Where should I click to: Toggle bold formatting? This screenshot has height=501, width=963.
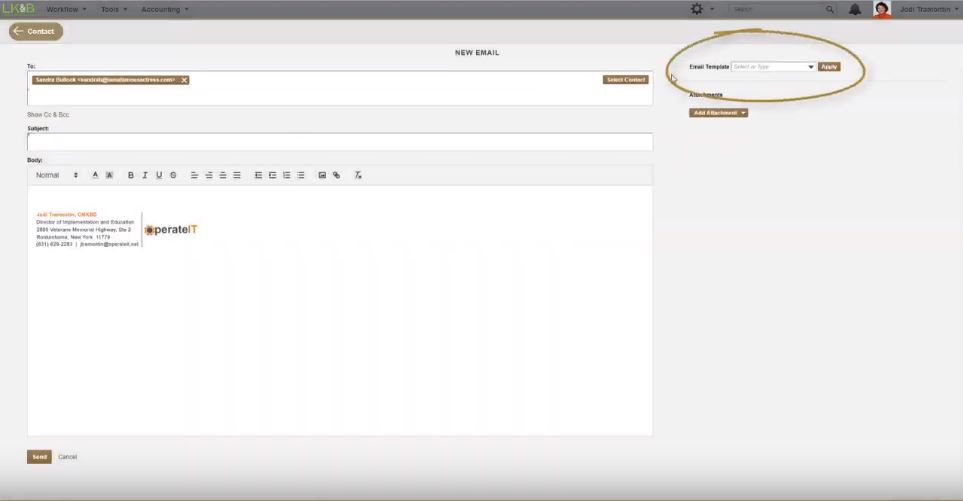click(130, 175)
